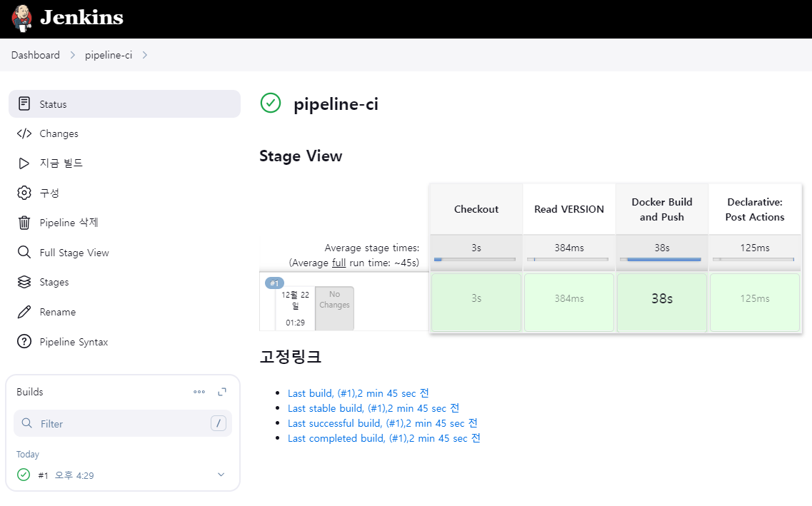Viewport: 812px width, 506px height.
Task: Click the search icon in Filter box
Action: [27, 423]
